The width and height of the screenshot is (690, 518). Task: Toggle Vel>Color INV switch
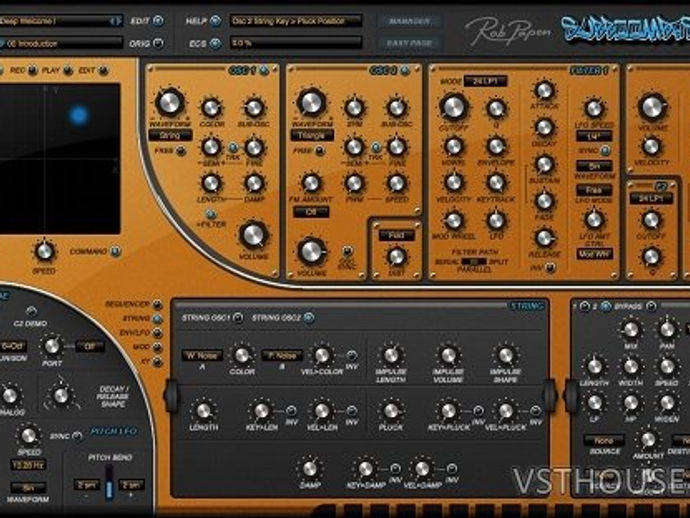pos(351,355)
